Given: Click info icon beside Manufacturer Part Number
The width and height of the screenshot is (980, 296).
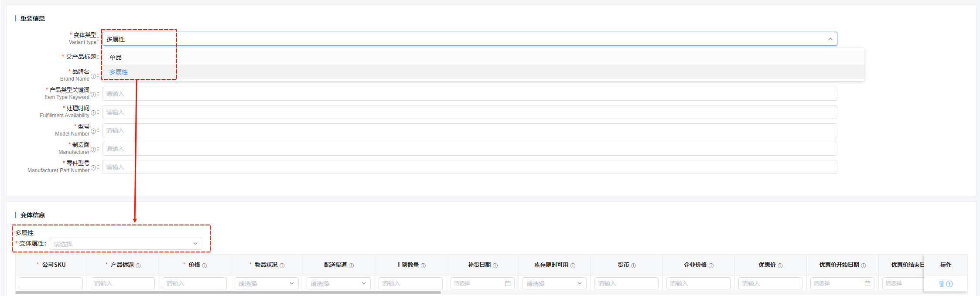Looking at the screenshot, I should click(x=93, y=168).
